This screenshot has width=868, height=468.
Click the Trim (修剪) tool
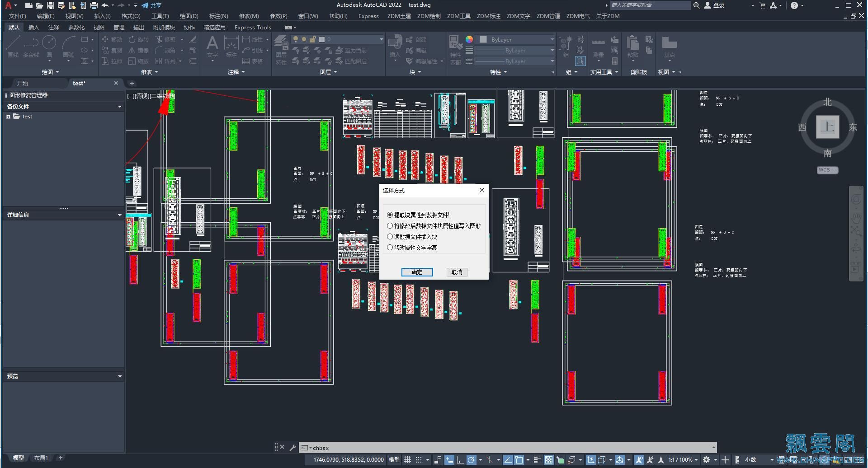pos(165,39)
